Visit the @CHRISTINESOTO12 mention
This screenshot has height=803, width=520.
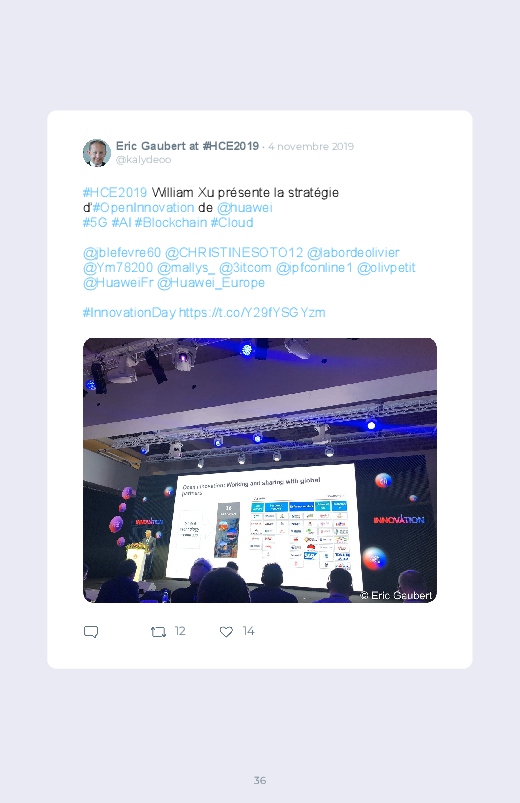[234, 252]
